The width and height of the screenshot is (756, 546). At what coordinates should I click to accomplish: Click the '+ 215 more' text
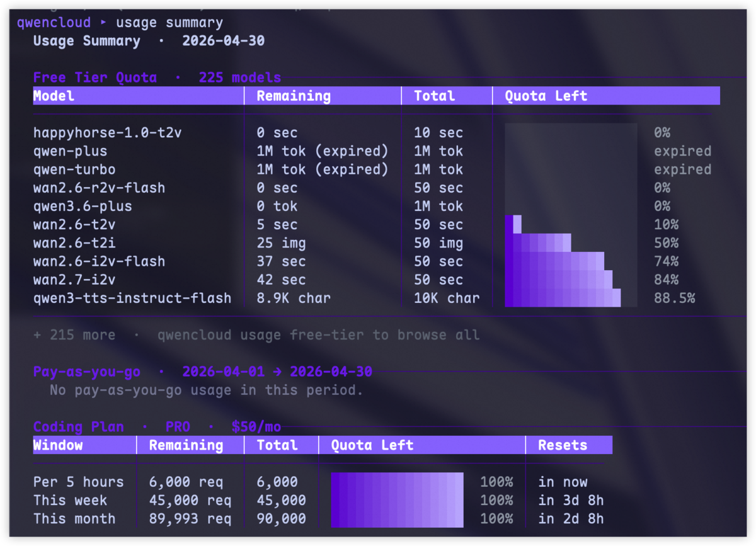pyautogui.click(x=74, y=335)
